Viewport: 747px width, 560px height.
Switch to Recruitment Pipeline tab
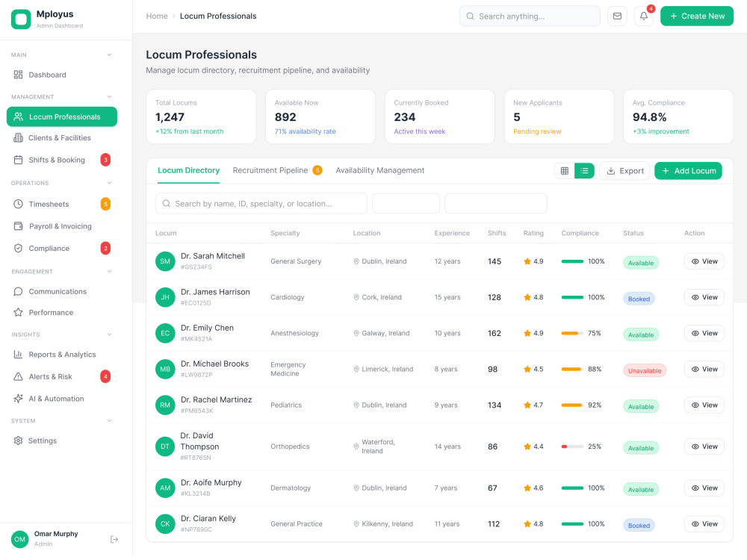[x=277, y=170]
